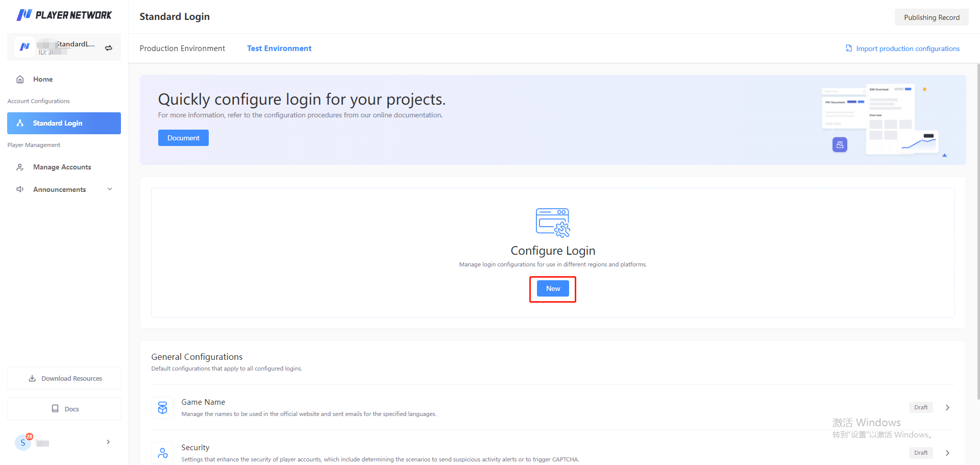
Task: Open Security row chevron
Action: (x=947, y=453)
